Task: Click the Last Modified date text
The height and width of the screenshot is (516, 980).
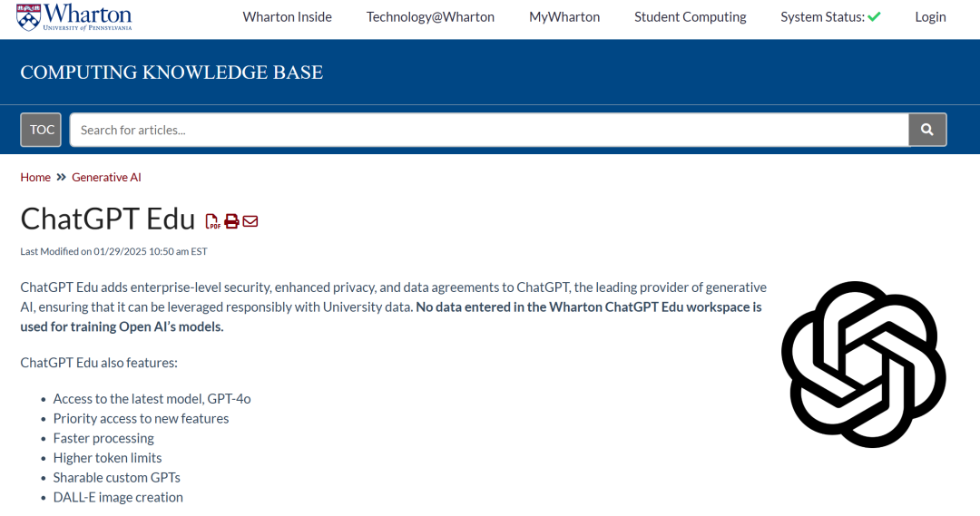Action: pyautogui.click(x=113, y=251)
